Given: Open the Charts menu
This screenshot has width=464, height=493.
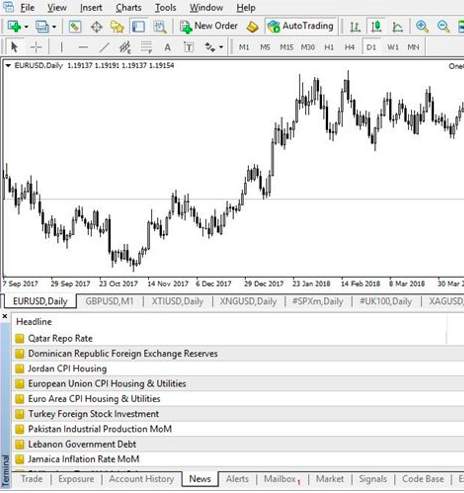Looking at the screenshot, I should (x=128, y=7).
